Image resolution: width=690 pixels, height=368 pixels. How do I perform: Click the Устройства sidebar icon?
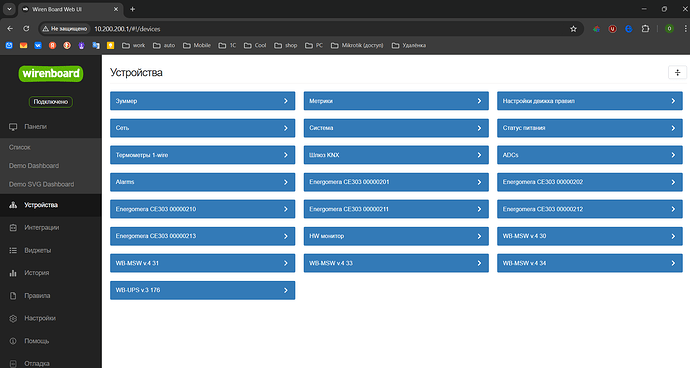(x=13, y=205)
